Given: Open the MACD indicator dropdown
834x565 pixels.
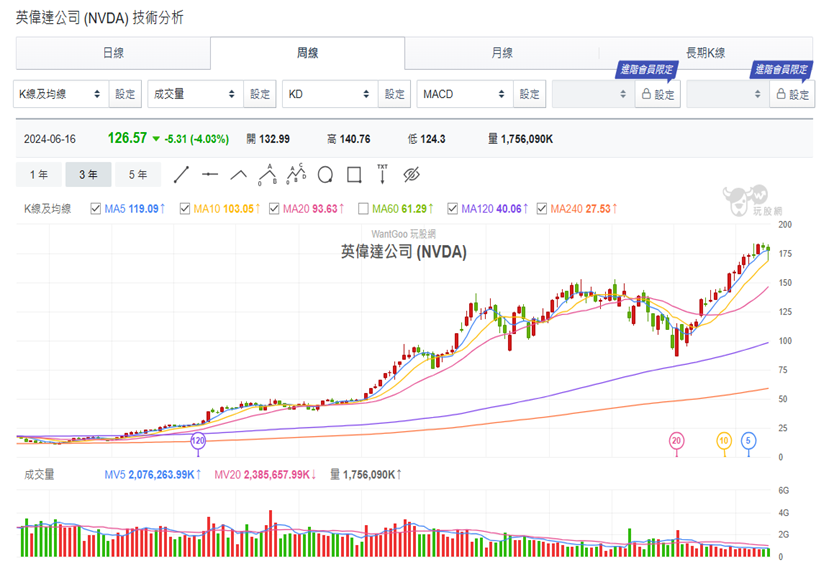Looking at the screenshot, I should (463, 94).
